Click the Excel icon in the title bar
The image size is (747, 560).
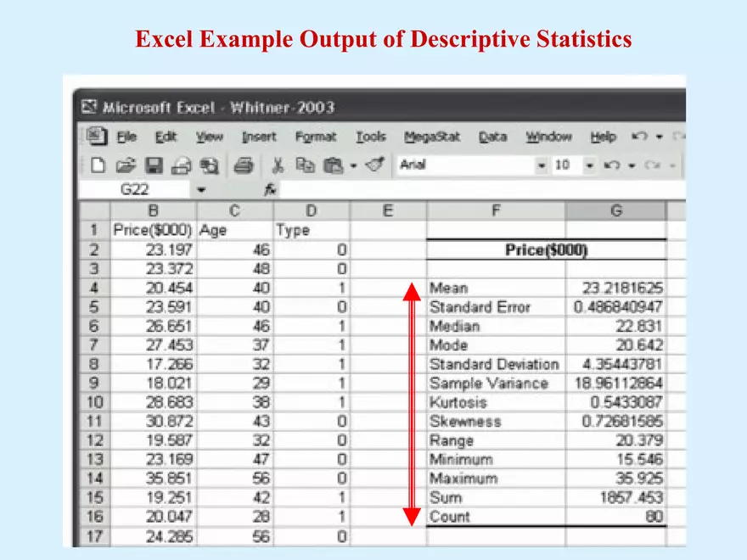coord(89,107)
